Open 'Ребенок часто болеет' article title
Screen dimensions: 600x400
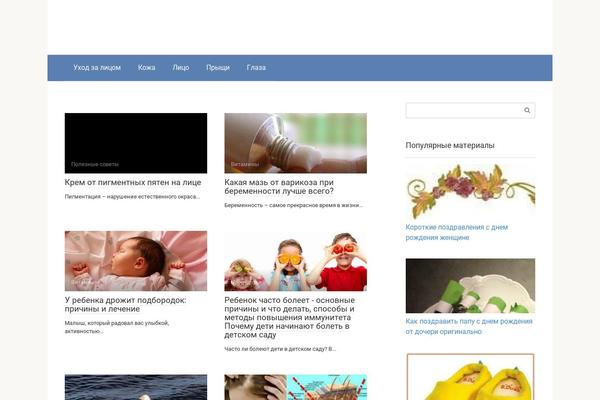(289, 317)
